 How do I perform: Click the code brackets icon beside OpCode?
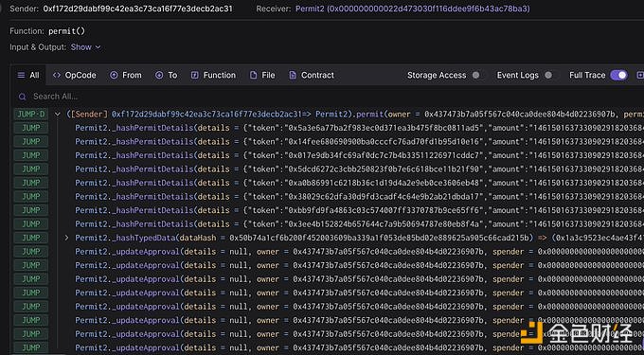pyautogui.click(x=57, y=75)
